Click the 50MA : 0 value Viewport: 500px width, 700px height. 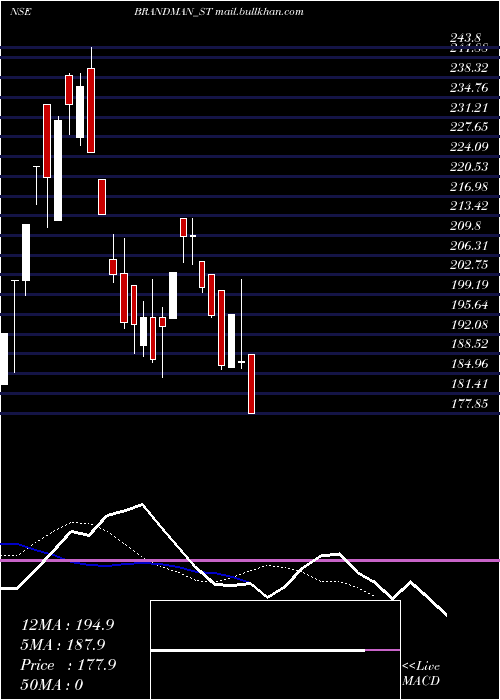52,685
